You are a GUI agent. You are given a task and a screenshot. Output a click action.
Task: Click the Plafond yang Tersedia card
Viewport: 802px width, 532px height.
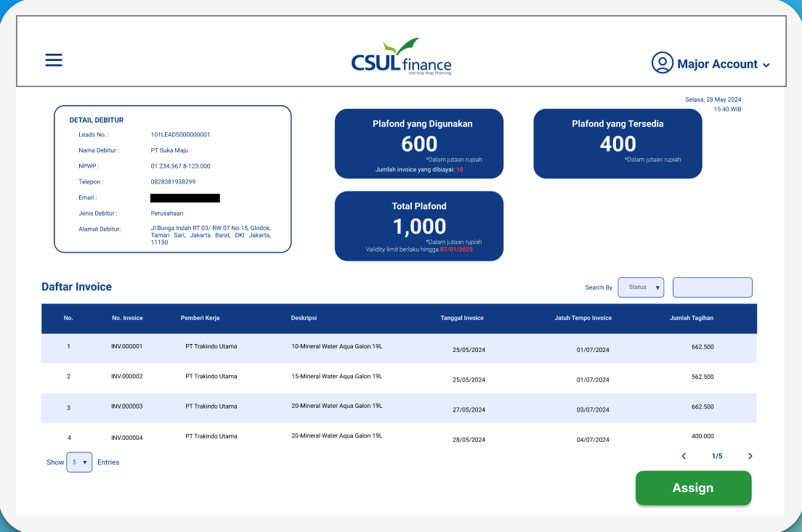[x=617, y=144]
